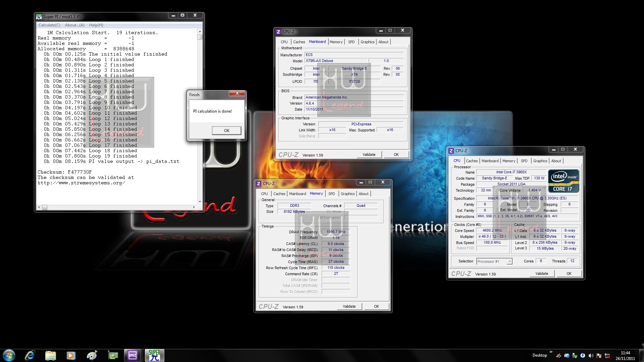Click Super PI vertical scrollbar up arrow
The image size is (644, 362).
pyautogui.click(x=200, y=31)
